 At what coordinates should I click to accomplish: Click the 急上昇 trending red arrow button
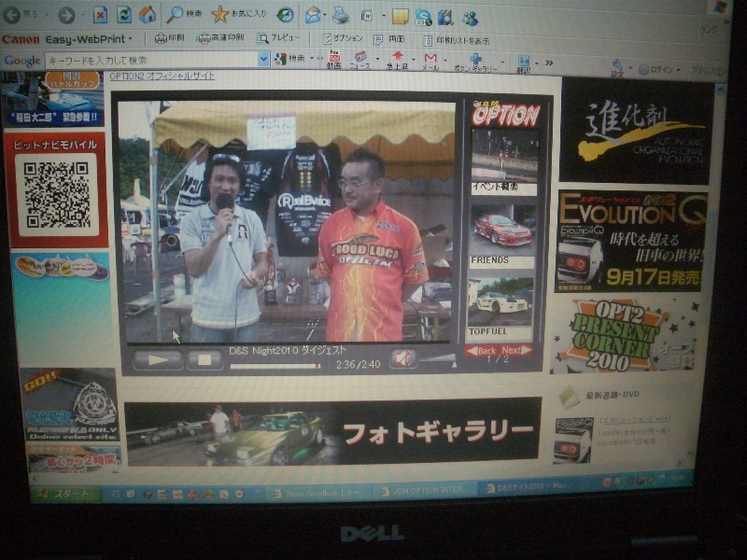(397, 61)
